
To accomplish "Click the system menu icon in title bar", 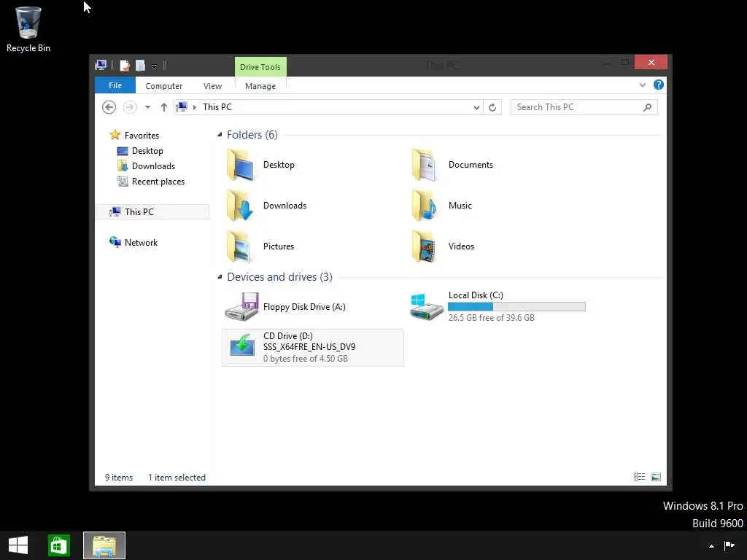I will tap(101, 65).
